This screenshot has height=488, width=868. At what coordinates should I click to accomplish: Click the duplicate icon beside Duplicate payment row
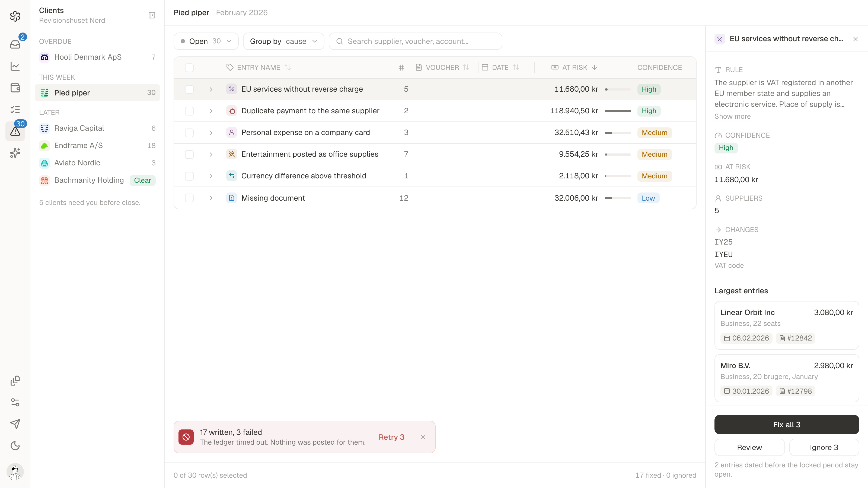coord(231,111)
